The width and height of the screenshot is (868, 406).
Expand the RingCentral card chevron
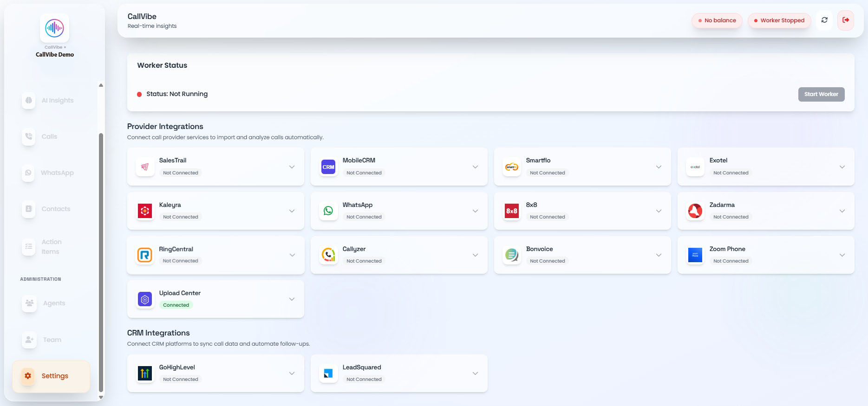292,255
